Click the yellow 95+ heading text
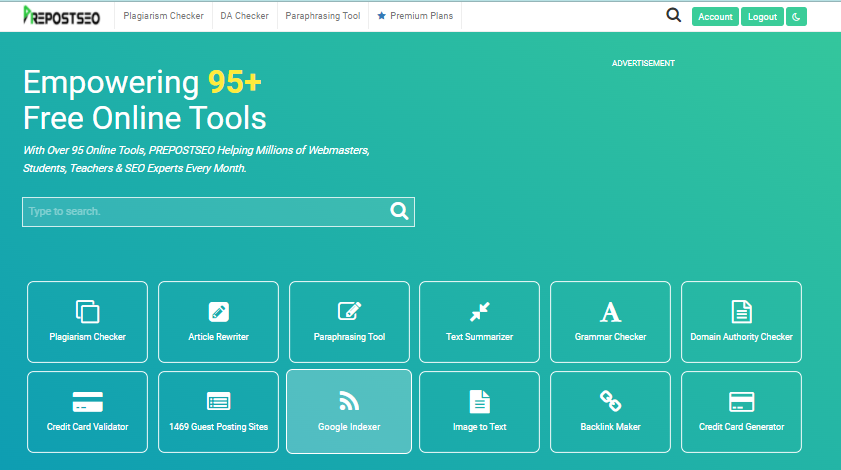The image size is (841, 470). point(234,82)
